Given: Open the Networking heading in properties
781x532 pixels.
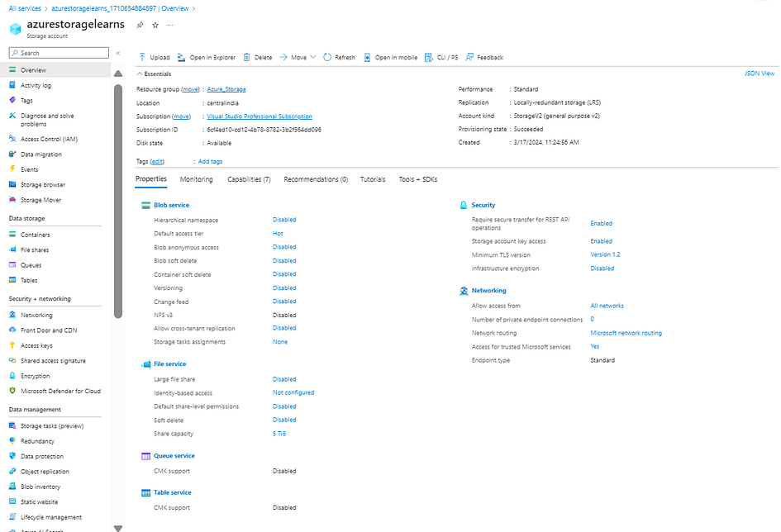Looking at the screenshot, I should coord(488,291).
